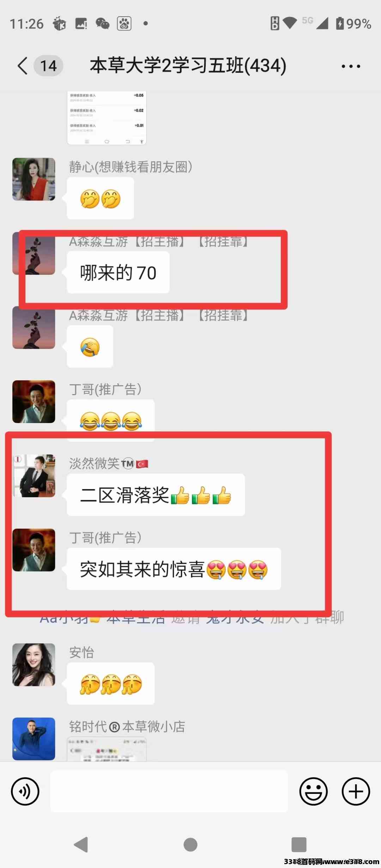Open 铭时代 blue profile avatar
Image resolution: width=381 pixels, height=868 pixels.
34,739
